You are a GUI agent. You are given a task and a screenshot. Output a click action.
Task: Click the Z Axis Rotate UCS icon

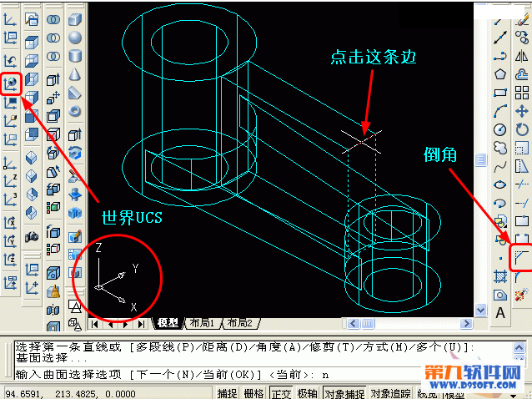10,259
